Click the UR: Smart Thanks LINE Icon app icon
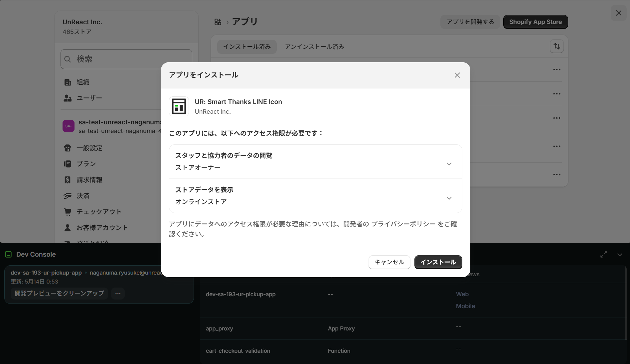Image resolution: width=630 pixels, height=364 pixels. point(179,106)
